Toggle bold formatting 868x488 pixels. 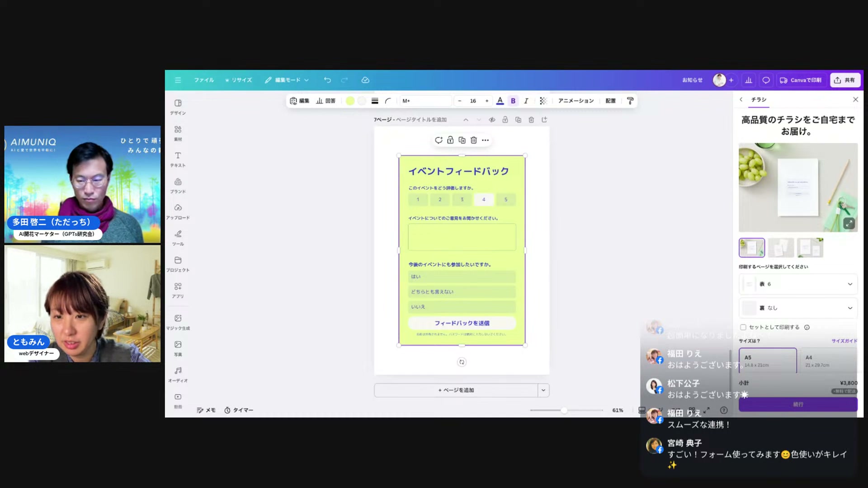click(x=513, y=101)
